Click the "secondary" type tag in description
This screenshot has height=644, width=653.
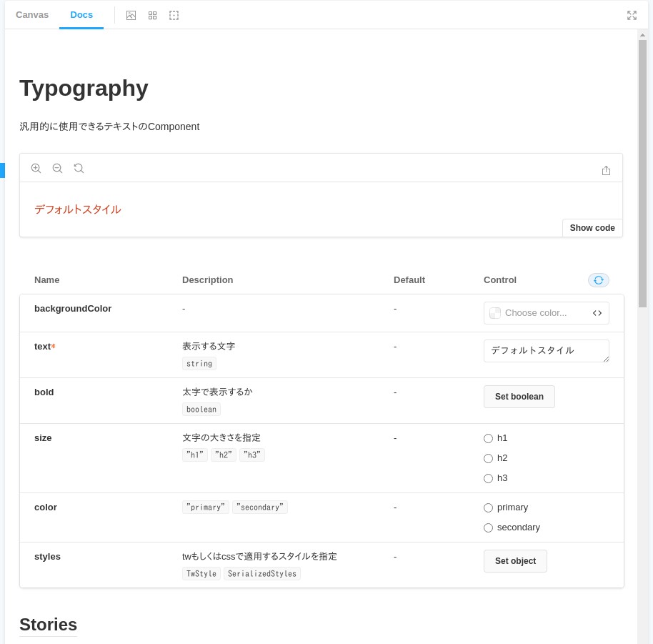[260, 507]
